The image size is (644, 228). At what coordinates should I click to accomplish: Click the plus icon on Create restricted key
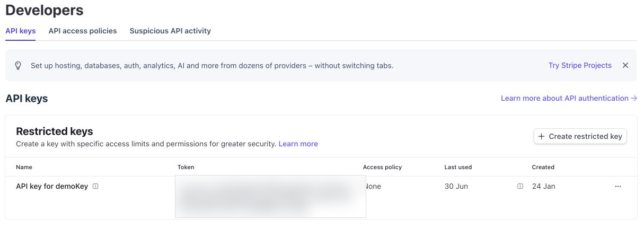(x=541, y=136)
